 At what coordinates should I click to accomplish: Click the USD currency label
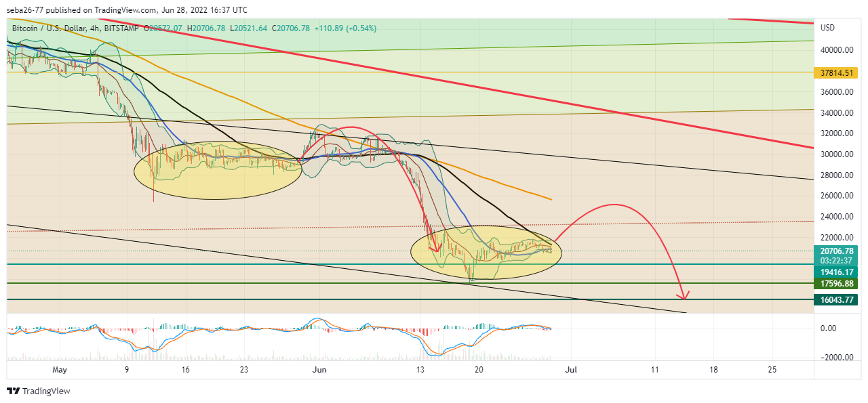click(x=827, y=28)
